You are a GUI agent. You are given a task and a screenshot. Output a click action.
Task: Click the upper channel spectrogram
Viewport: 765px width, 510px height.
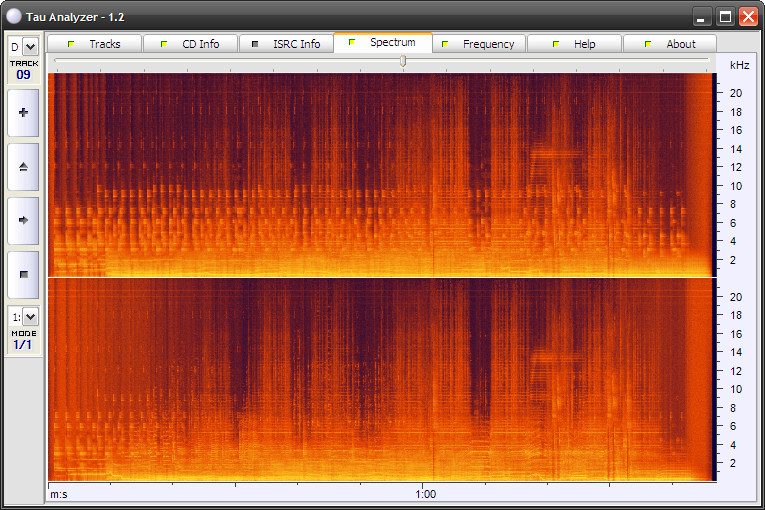coord(380,175)
